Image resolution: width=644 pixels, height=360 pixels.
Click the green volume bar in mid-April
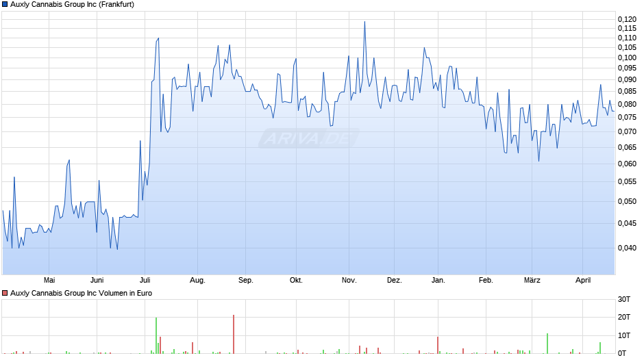coord(600,348)
